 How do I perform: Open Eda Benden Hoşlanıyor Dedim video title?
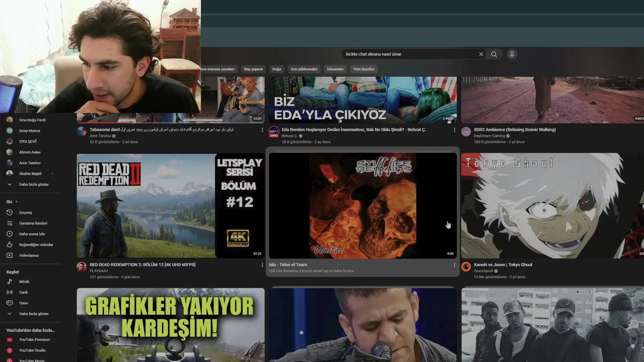tap(354, 130)
